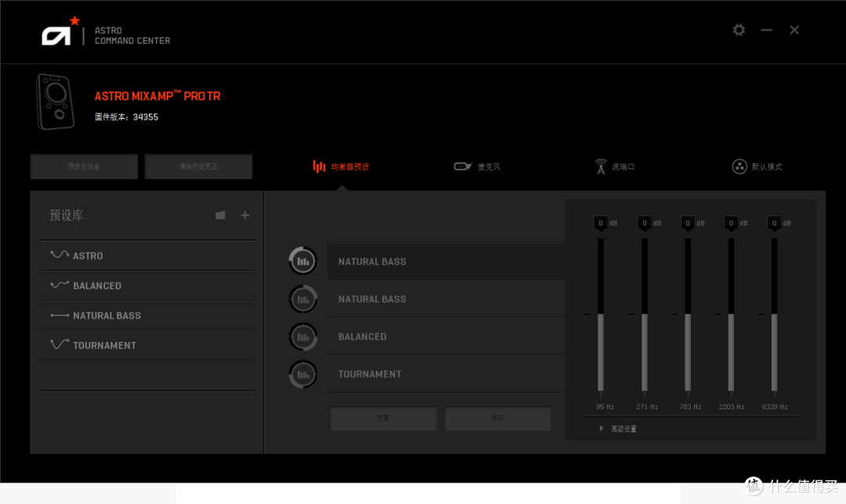Click the ASTRO MIXAMP PRO TR title
This screenshot has height=504, width=846.
[x=157, y=96]
